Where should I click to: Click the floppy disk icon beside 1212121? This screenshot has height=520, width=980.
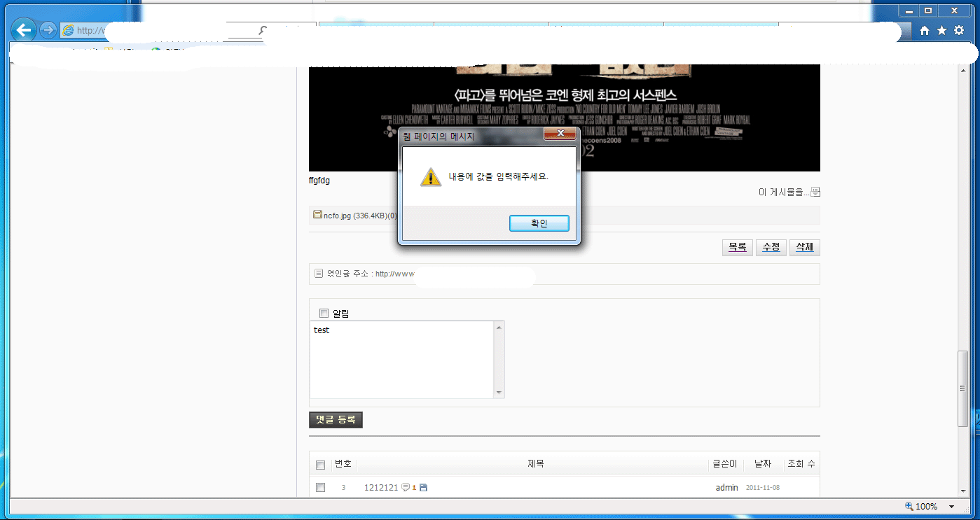click(x=423, y=487)
